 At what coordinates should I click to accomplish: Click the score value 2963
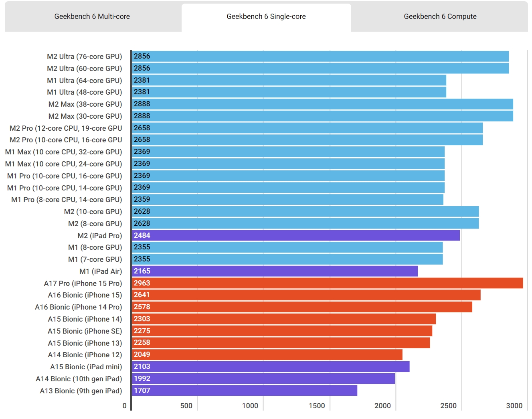142,283
